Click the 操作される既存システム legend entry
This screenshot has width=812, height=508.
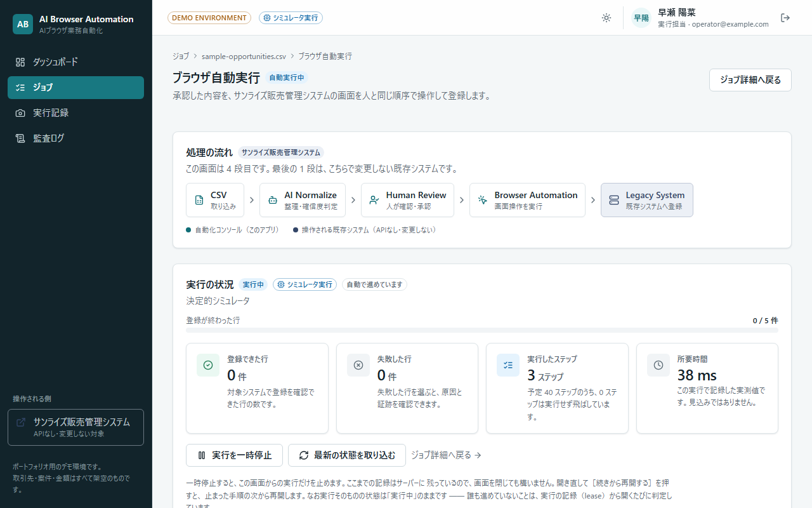click(364, 230)
